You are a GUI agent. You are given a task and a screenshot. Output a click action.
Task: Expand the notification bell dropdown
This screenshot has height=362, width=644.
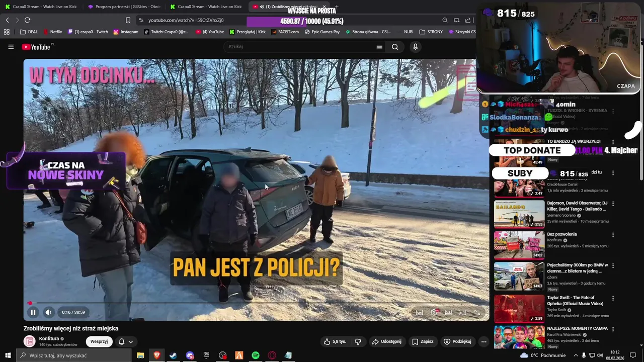click(126, 341)
